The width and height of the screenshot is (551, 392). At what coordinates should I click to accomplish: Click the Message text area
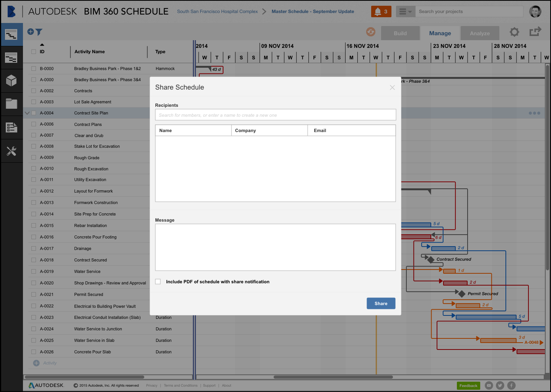click(x=275, y=247)
